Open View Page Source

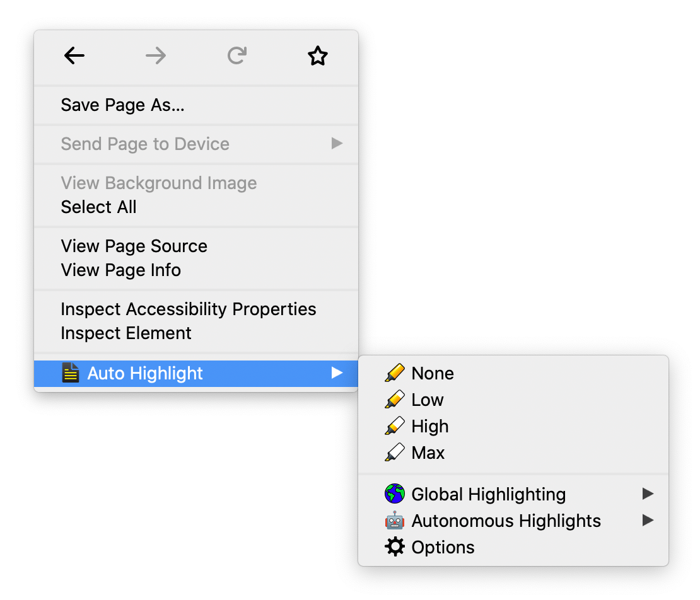click(134, 246)
